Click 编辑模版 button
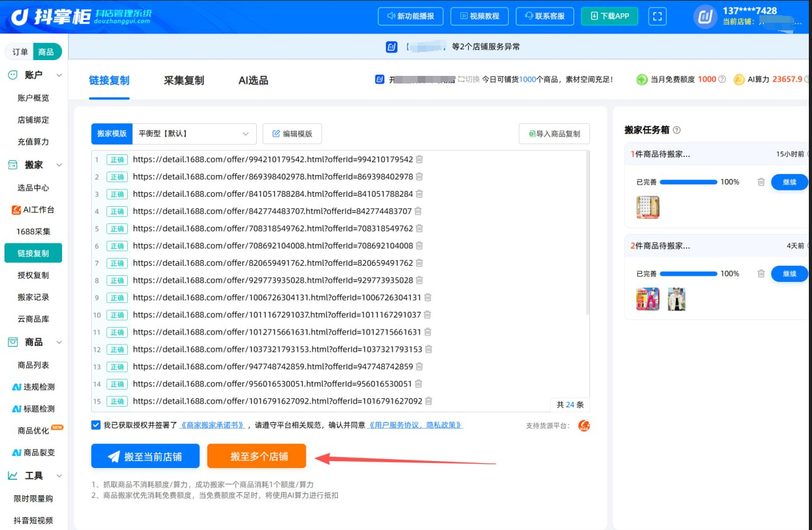Viewport: 812px width, 530px height. pyautogui.click(x=292, y=134)
